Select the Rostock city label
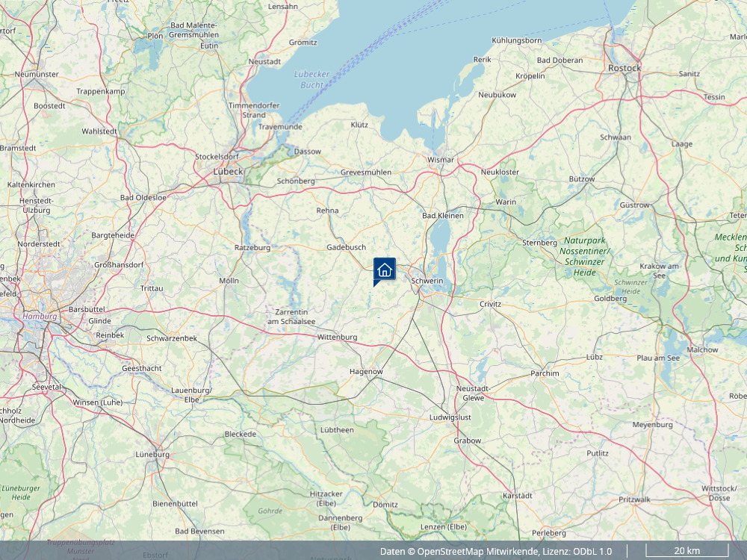 [x=624, y=68]
